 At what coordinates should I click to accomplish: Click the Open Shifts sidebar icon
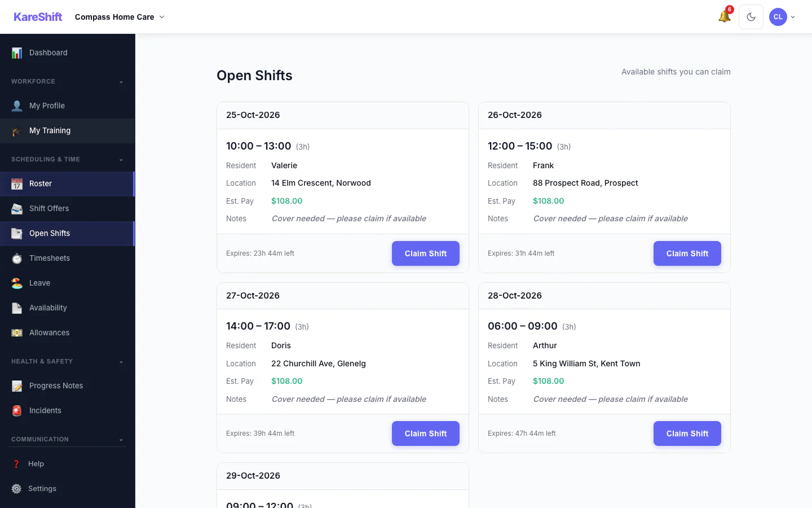[17, 233]
